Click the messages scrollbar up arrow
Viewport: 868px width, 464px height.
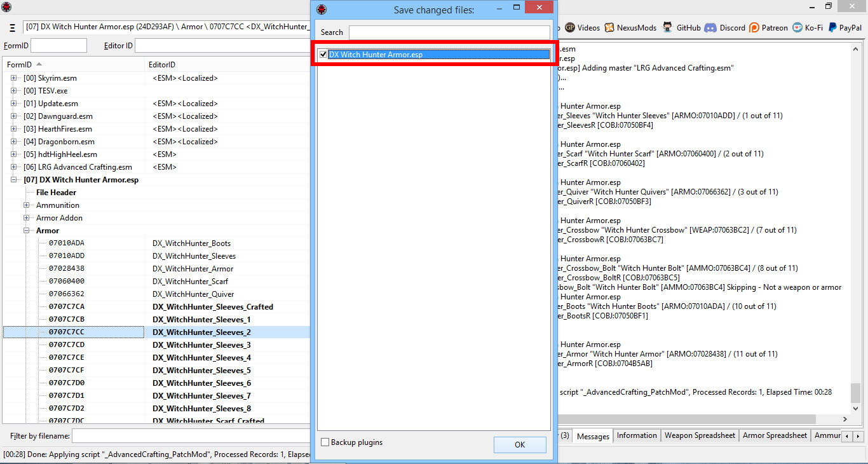point(856,48)
